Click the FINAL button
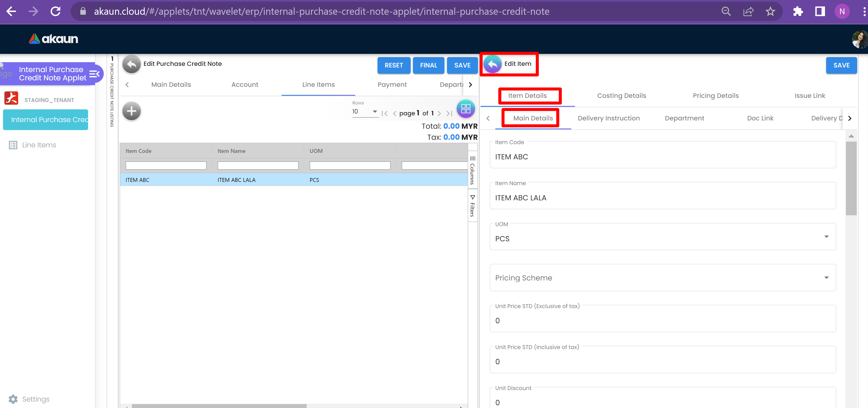868x408 pixels. 428,65
